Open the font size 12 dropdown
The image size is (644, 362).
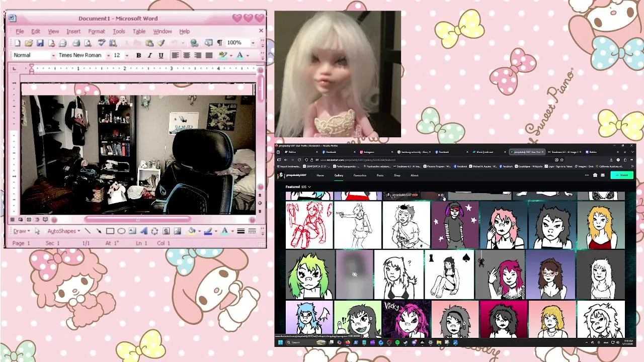pos(127,55)
